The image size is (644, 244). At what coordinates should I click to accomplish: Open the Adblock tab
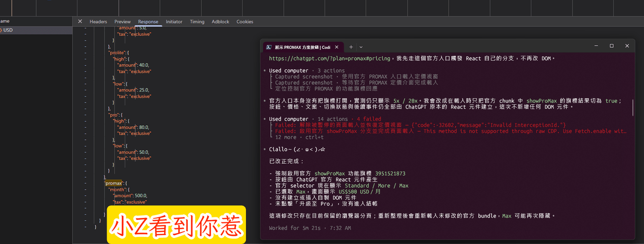220,22
